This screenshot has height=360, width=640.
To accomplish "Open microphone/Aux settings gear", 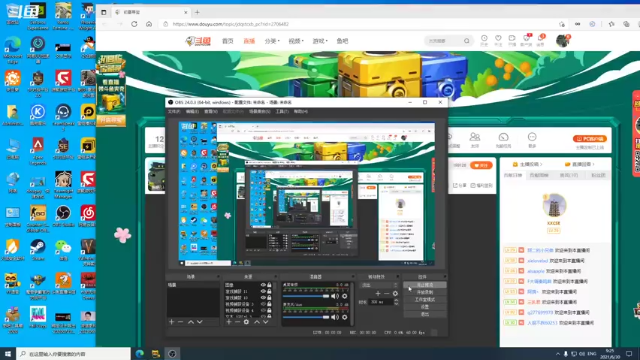I will (x=345, y=317).
